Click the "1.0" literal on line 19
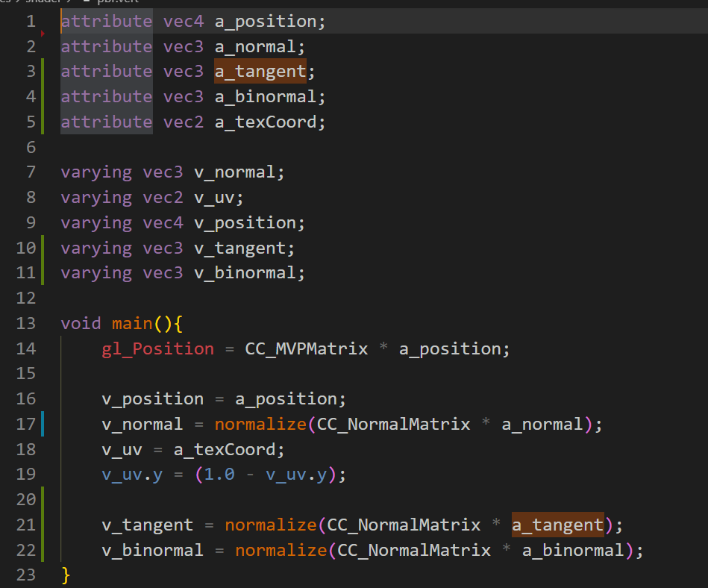This screenshot has height=588, width=708. (x=219, y=474)
